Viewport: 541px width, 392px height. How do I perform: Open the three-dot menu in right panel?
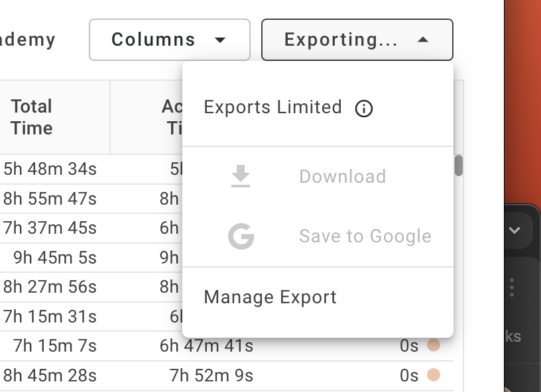tap(512, 287)
